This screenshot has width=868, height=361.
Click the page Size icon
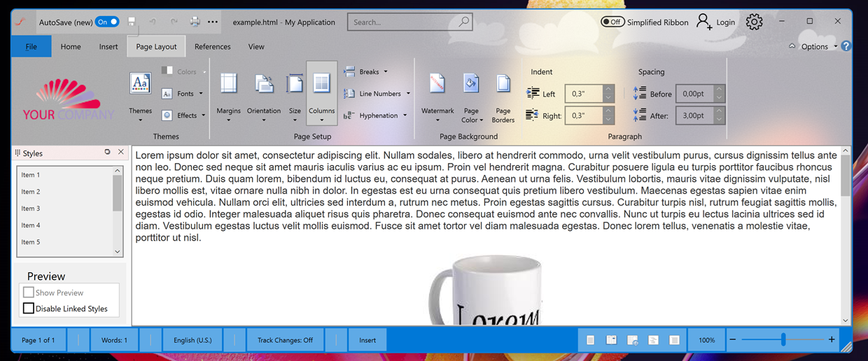click(x=295, y=84)
